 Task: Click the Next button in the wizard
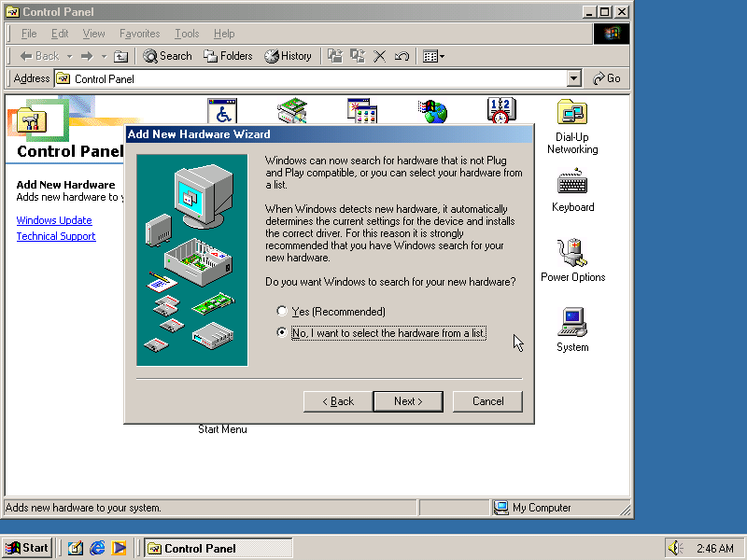coord(408,401)
